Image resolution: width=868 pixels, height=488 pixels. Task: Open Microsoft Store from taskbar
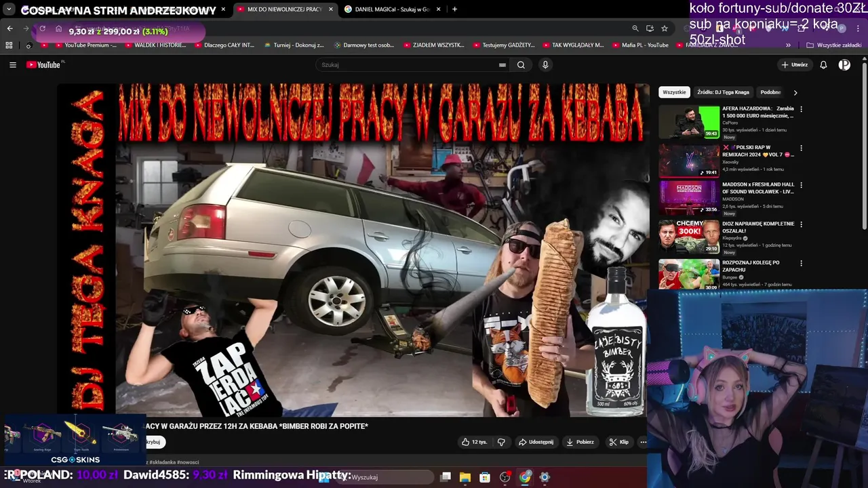(x=485, y=477)
